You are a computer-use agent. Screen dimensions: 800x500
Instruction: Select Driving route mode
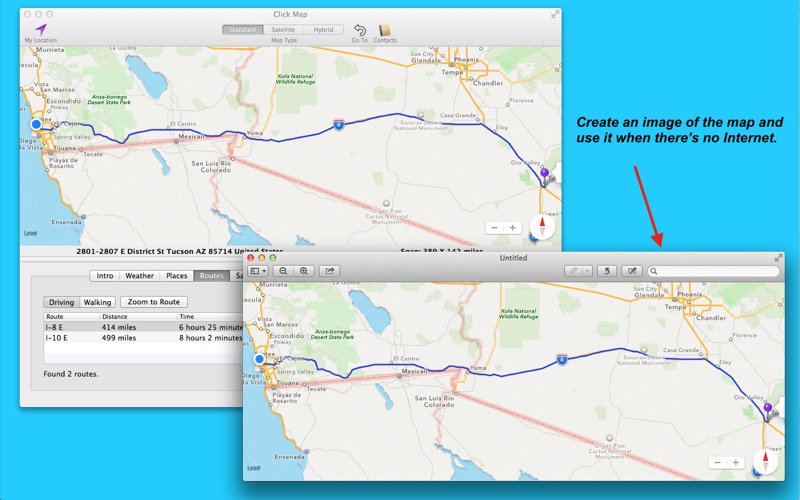(x=61, y=302)
